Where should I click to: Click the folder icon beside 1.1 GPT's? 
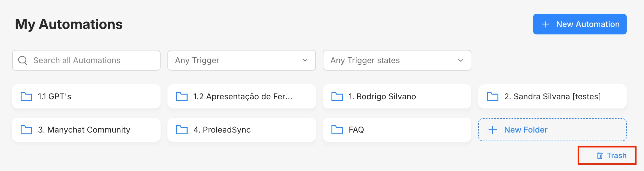click(x=26, y=96)
